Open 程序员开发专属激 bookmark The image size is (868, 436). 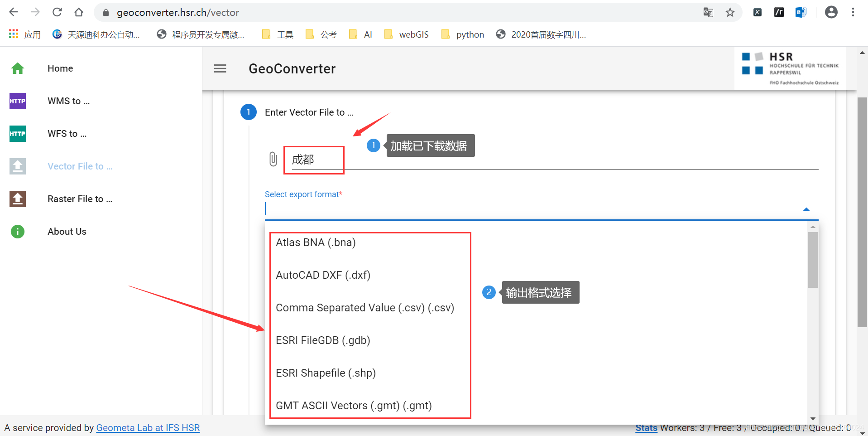201,34
